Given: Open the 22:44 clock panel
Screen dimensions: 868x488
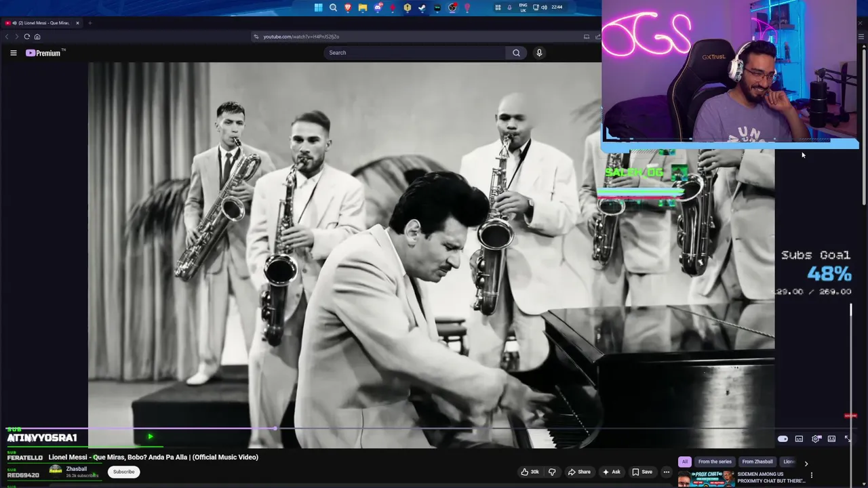Looking at the screenshot, I should coord(557,7).
